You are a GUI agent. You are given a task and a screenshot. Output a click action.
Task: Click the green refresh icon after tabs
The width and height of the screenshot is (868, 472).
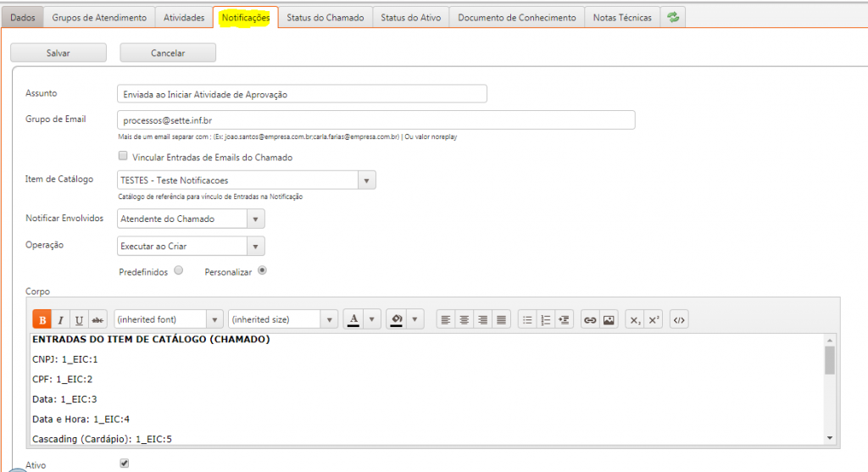[x=673, y=17]
